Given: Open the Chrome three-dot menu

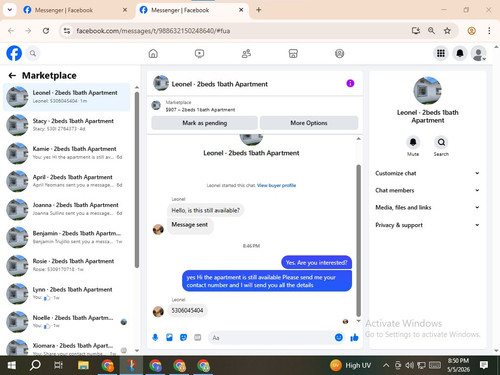Looking at the screenshot, I should coord(489,31).
